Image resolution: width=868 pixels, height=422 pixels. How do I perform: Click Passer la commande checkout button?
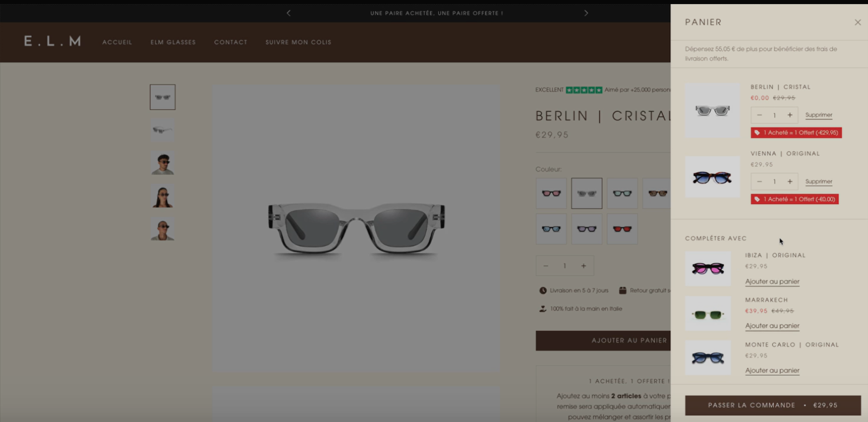pos(772,405)
